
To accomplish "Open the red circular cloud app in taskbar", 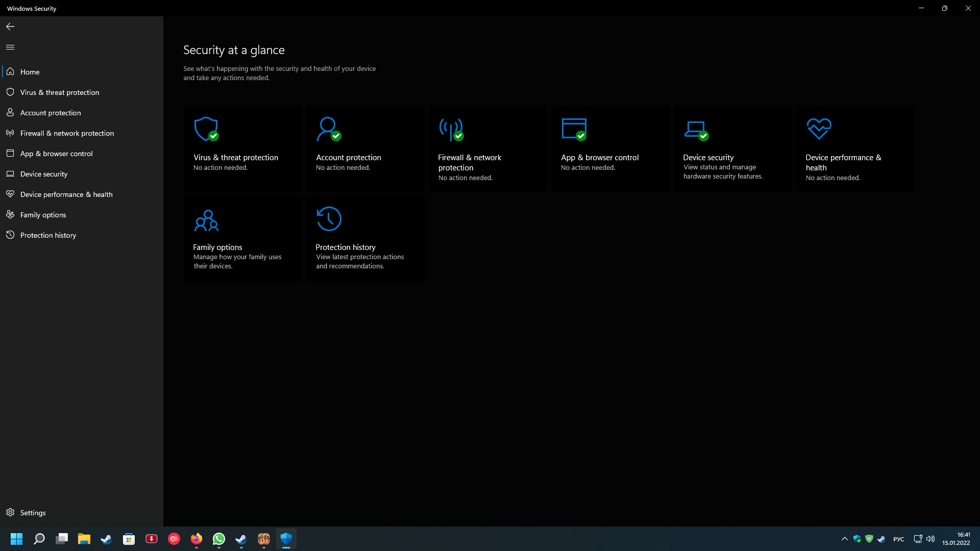I will 174,539.
